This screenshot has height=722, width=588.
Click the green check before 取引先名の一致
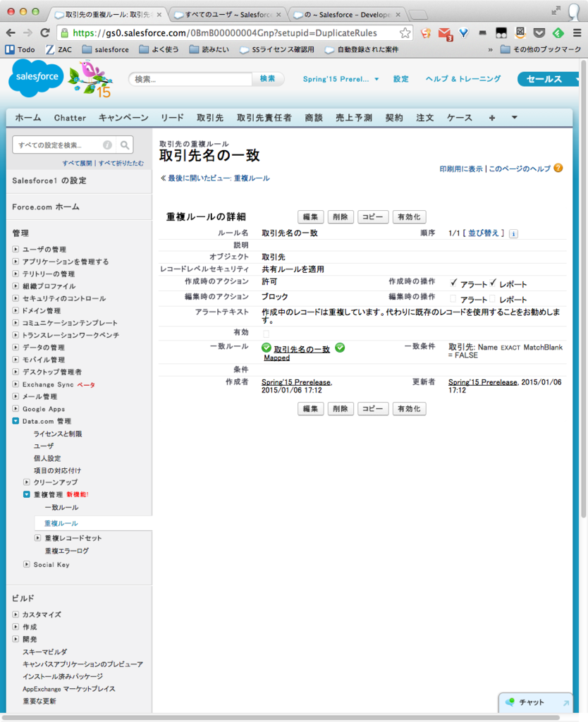[x=266, y=348]
